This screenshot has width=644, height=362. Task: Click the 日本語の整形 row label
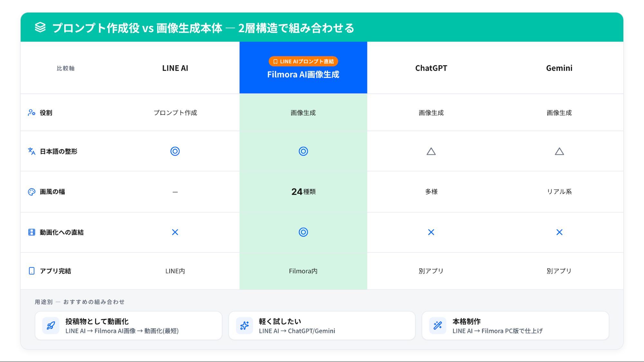(x=59, y=151)
